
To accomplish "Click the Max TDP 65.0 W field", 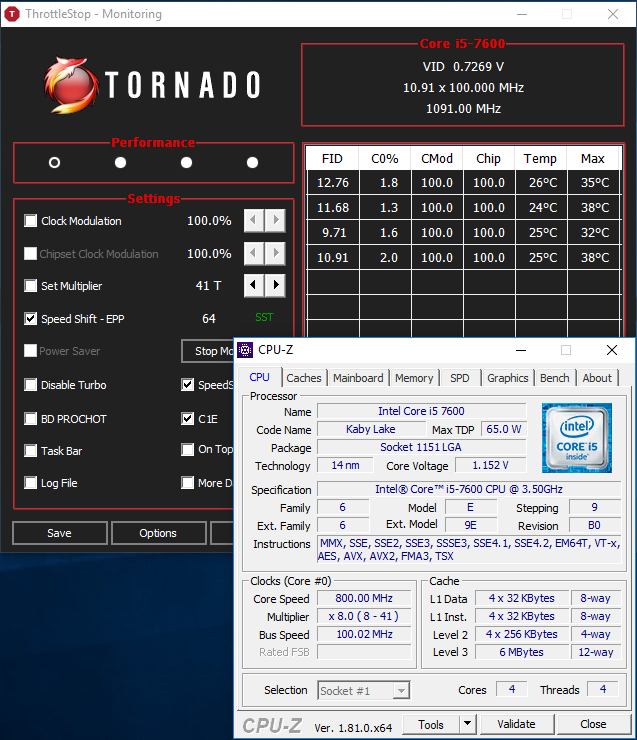I will tap(503, 429).
